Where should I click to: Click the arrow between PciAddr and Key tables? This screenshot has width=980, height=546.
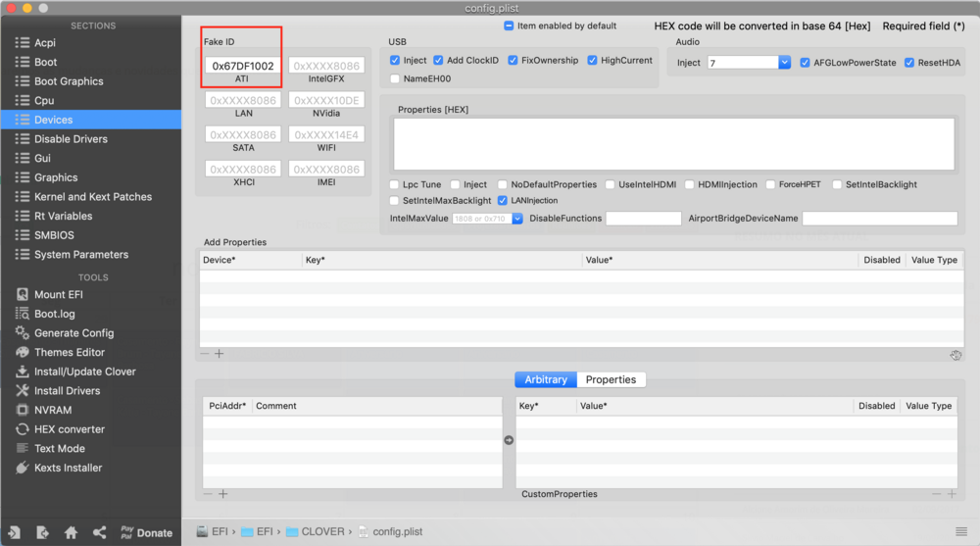click(509, 440)
